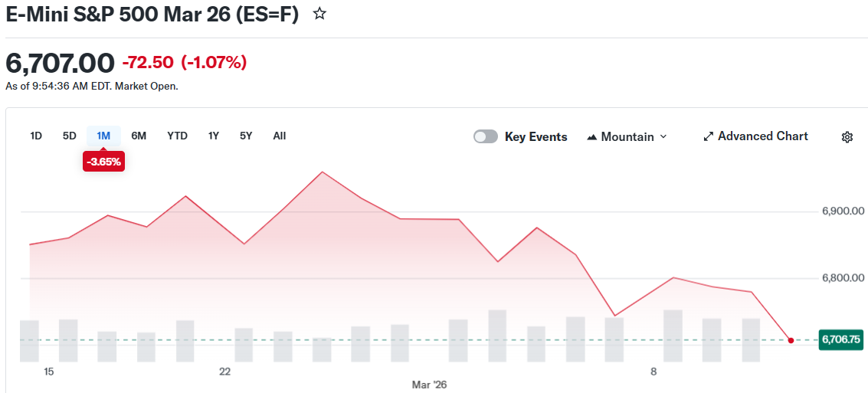Switch to the YTD time range
This screenshot has width=868, height=393.
tap(177, 136)
